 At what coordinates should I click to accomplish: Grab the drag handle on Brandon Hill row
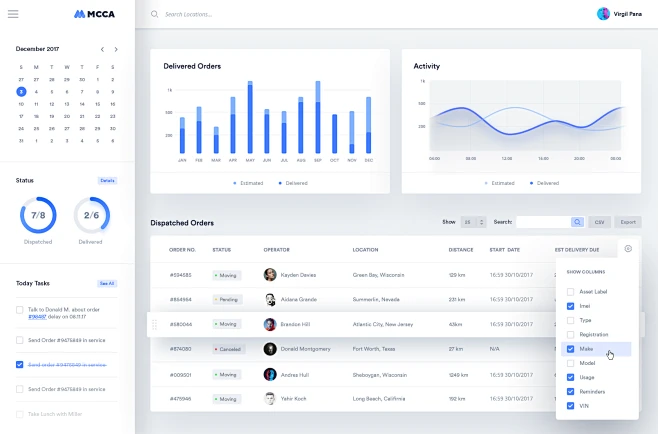154,324
